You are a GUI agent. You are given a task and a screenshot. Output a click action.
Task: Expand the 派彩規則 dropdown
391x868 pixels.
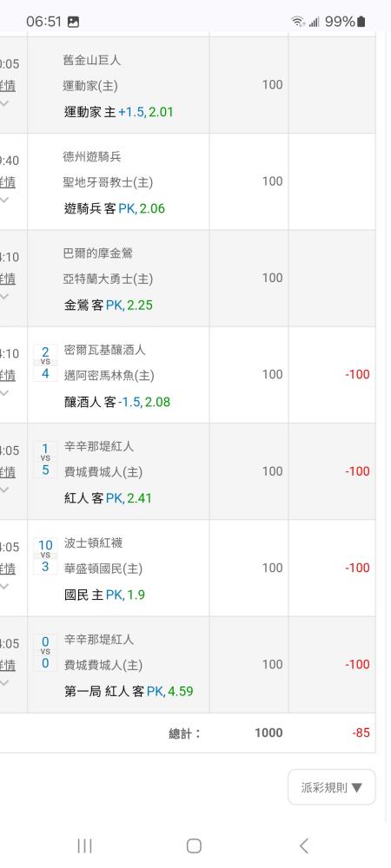click(x=332, y=786)
